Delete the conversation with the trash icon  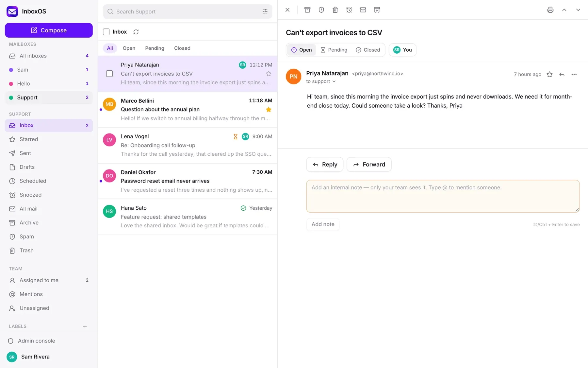[335, 10]
